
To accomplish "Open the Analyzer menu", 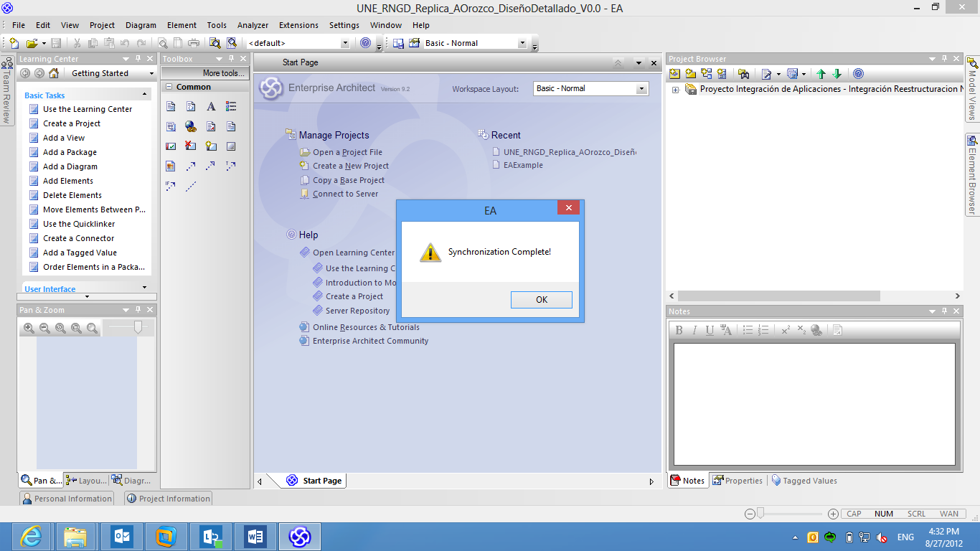I will pos(253,25).
